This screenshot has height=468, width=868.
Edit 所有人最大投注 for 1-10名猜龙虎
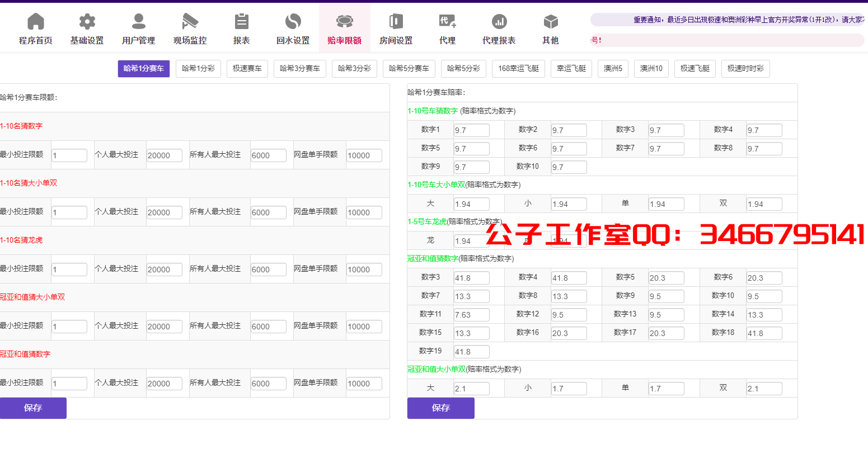pyautogui.click(x=269, y=270)
